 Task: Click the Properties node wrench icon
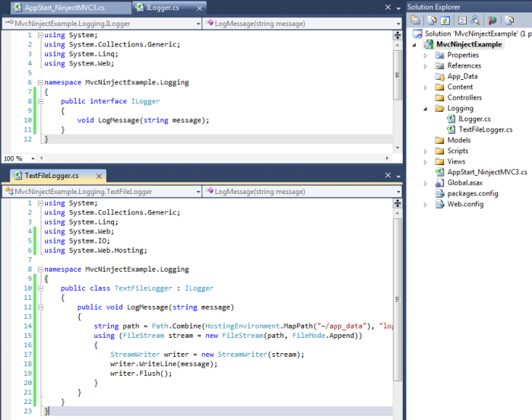click(440, 55)
